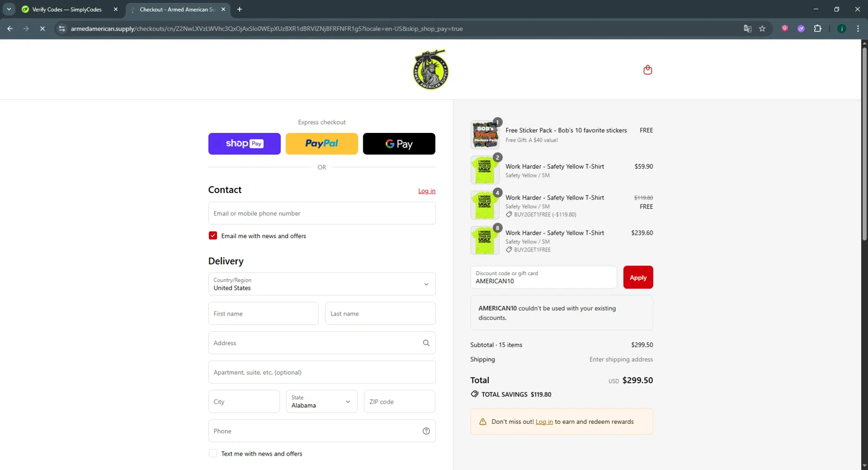Click the BUY2GET1FREE (-$119.80) discount tag

coord(541,214)
